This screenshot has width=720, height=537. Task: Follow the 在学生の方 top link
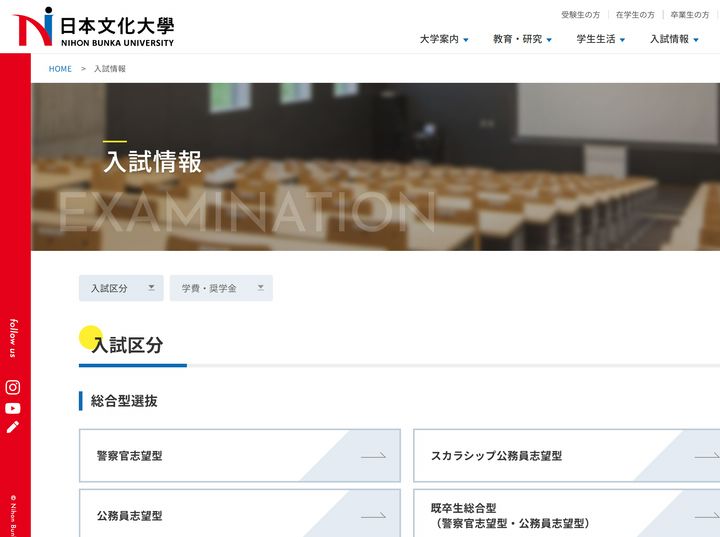pyautogui.click(x=635, y=15)
